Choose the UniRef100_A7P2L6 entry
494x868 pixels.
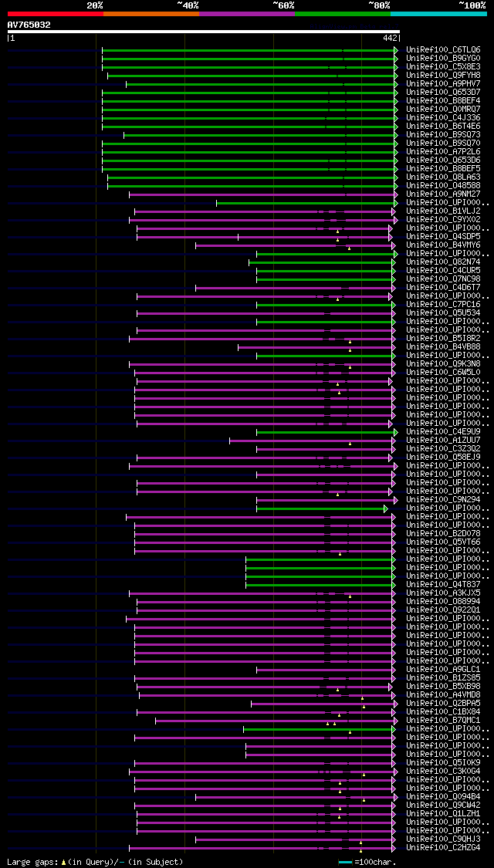click(443, 152)
